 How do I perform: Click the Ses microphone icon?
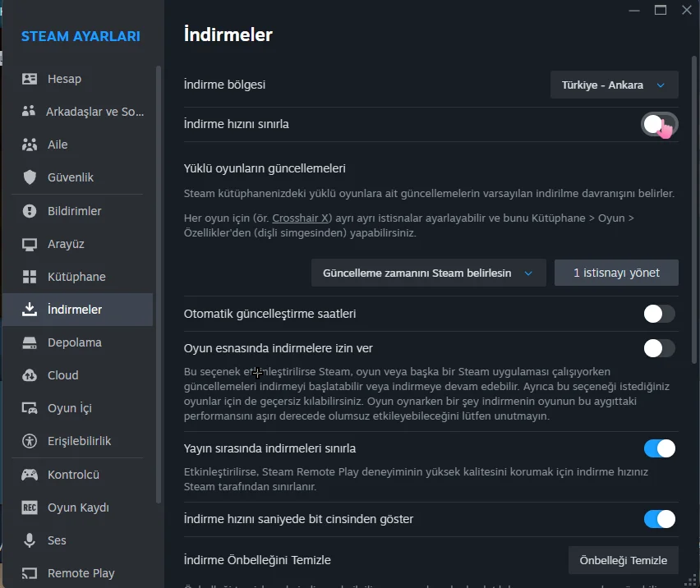(30, 540)
